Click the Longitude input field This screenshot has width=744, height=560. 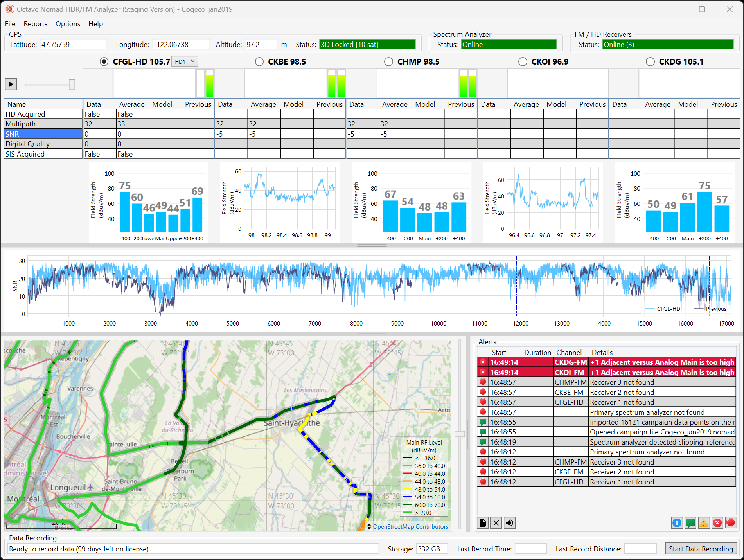coord(181,44)
